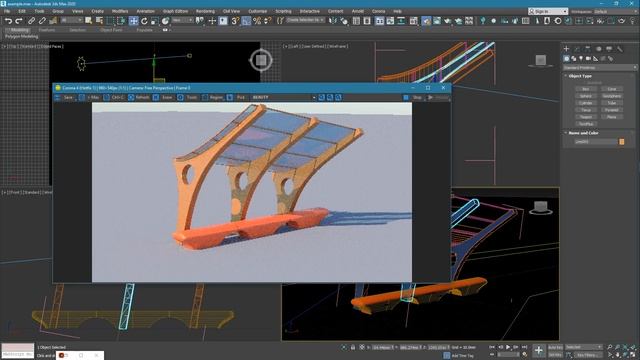Click the Align tool icon
Screen dimensions: 640x360
(344, 21)
